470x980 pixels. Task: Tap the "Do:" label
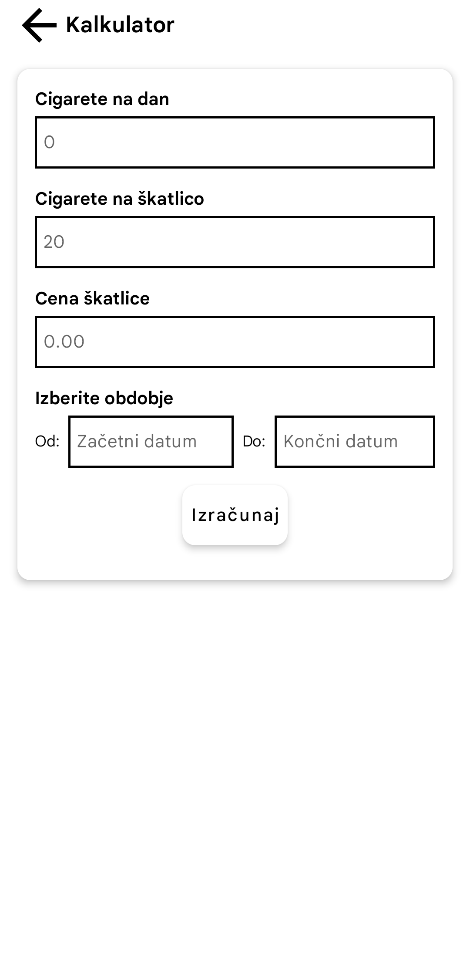coord(254,442)
